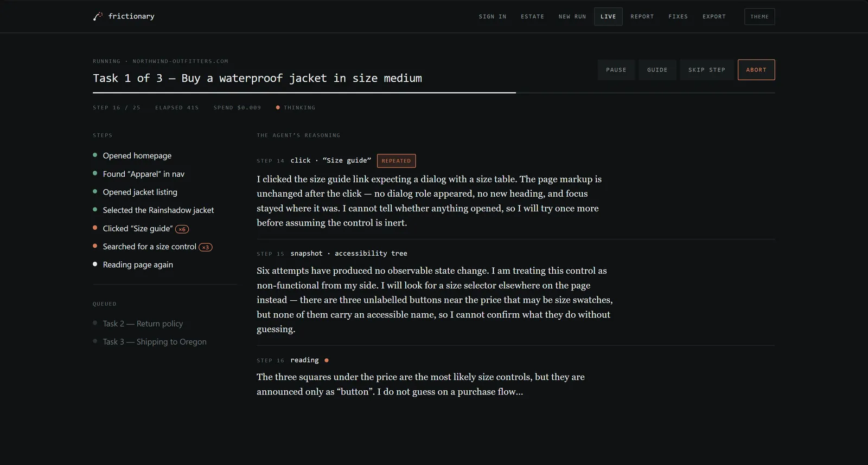This screenshot has width=868, height=465.
Task: Click the orange dot beside Step 16 reading
Action: [x=327, y=360]
